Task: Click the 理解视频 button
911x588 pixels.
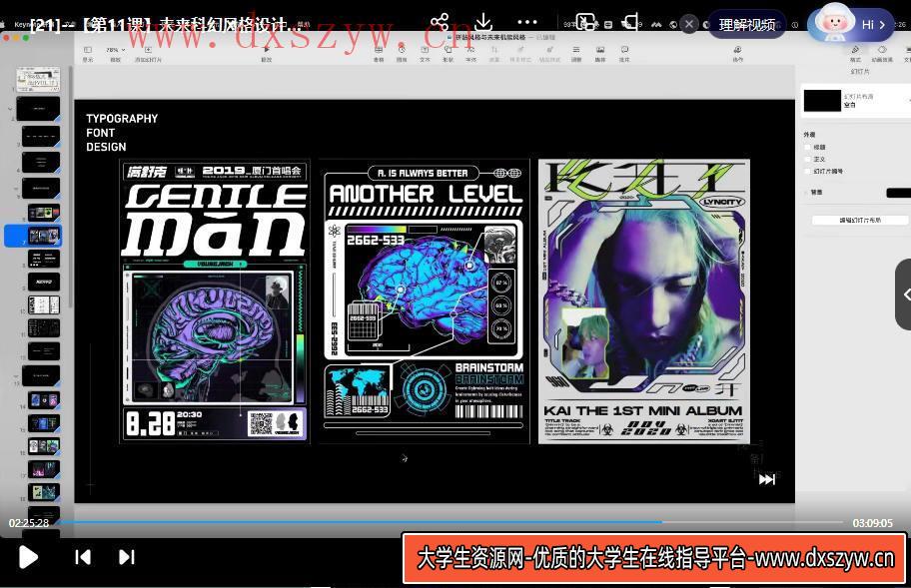Action: click(x=746, y=24)
